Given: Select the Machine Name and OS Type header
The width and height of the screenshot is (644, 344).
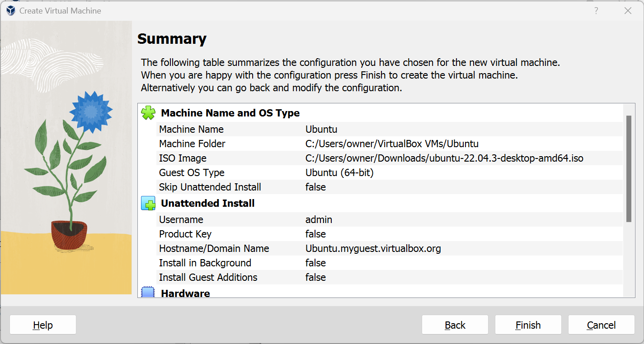Looking at the screenshot, I should click(x=230, y=113).
